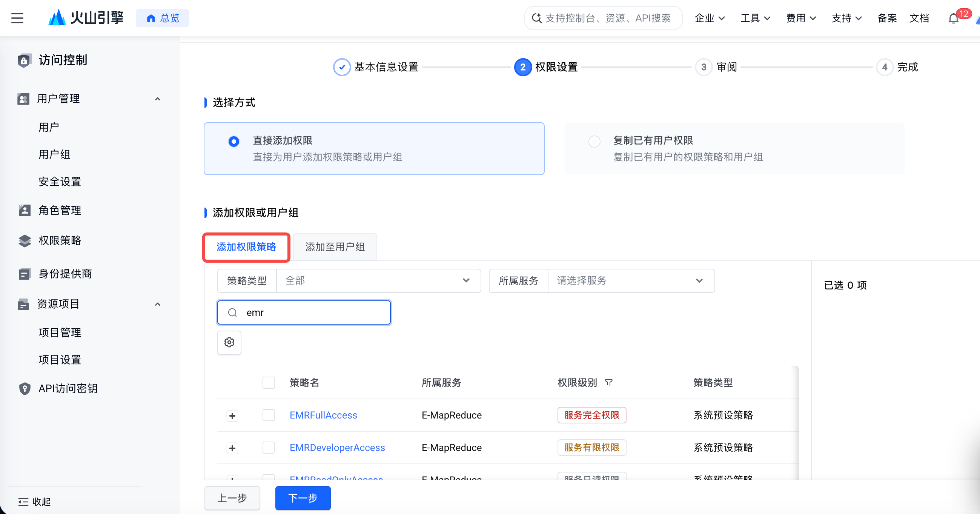Toggle the select-all checkbox in table header
Screen dimensions: 980x514
coord(269,382)
